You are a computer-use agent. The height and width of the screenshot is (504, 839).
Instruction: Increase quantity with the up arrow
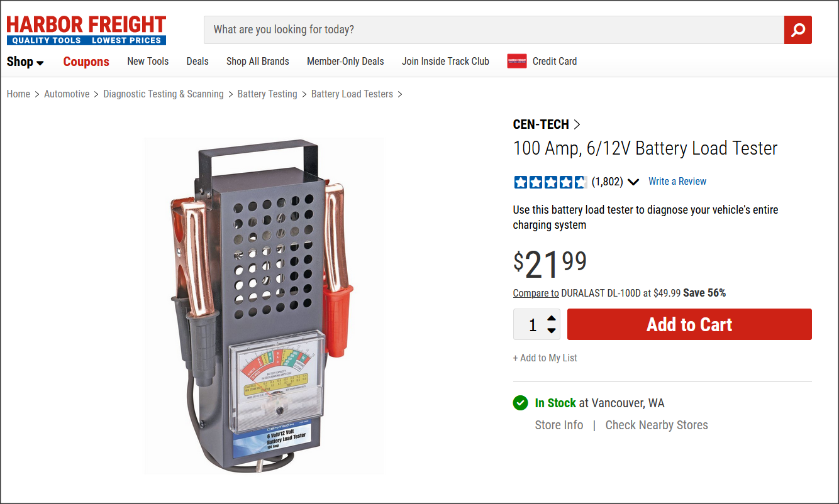click(552, 318)
